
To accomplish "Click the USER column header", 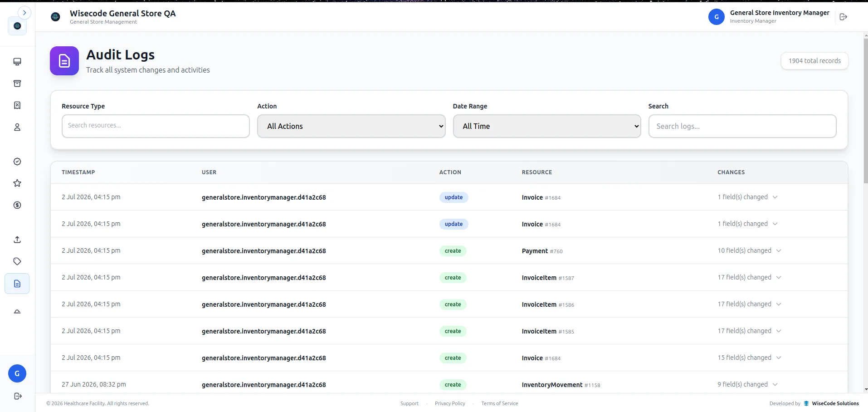I will 209,172.
